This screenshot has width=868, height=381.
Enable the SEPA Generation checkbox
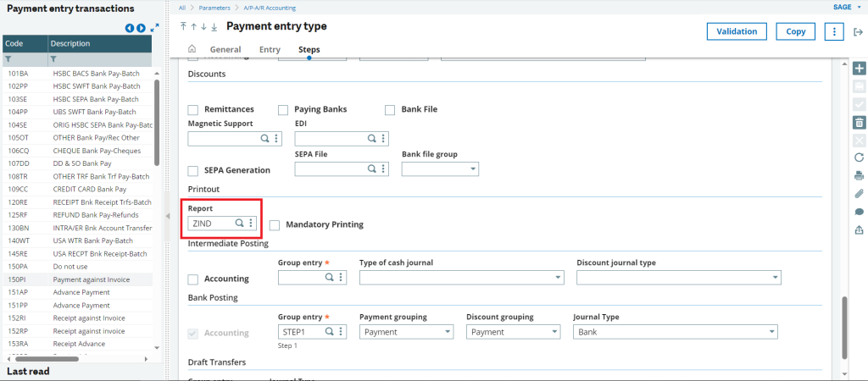pos(193,170)
